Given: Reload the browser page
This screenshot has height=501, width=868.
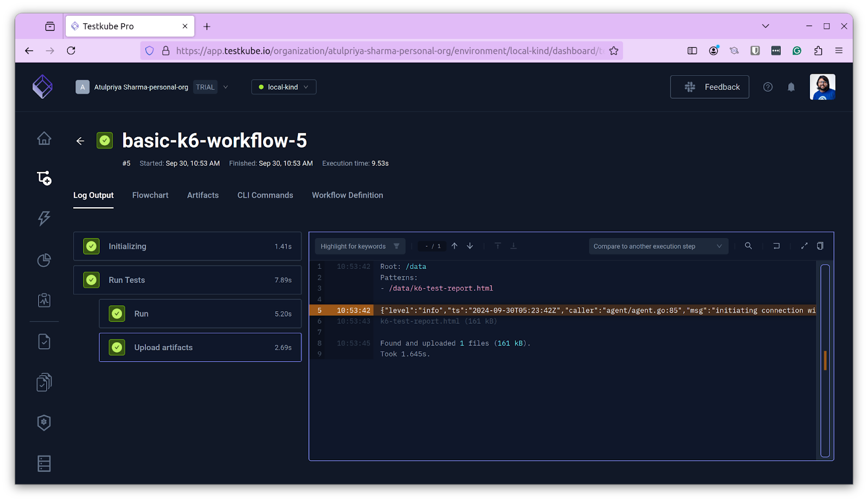Looking at the screenshot, I should coord(71,50).
